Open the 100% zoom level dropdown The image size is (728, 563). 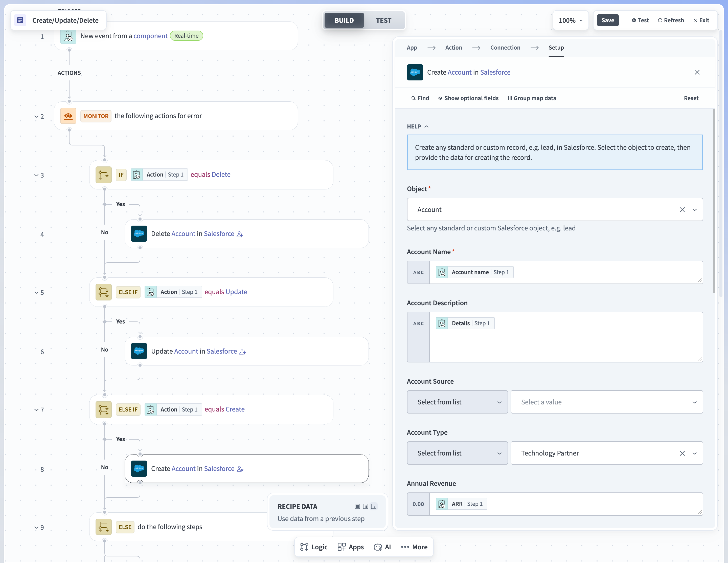coord(571,20)
